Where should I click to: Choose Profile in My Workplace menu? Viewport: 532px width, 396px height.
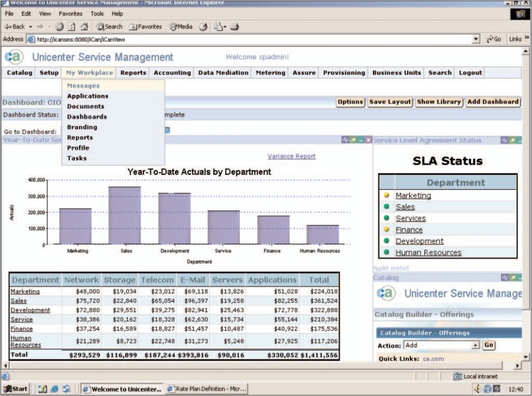click(x=78, y=148)
